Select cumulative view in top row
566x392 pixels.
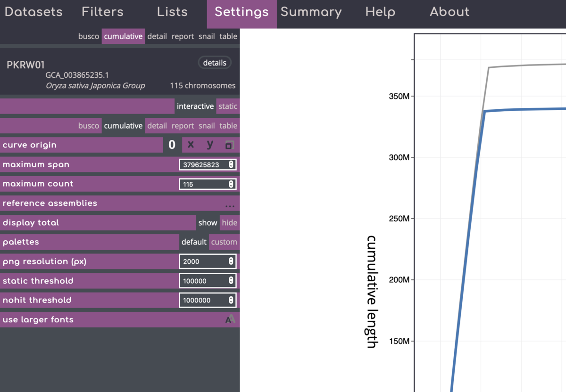pos(123,36)
